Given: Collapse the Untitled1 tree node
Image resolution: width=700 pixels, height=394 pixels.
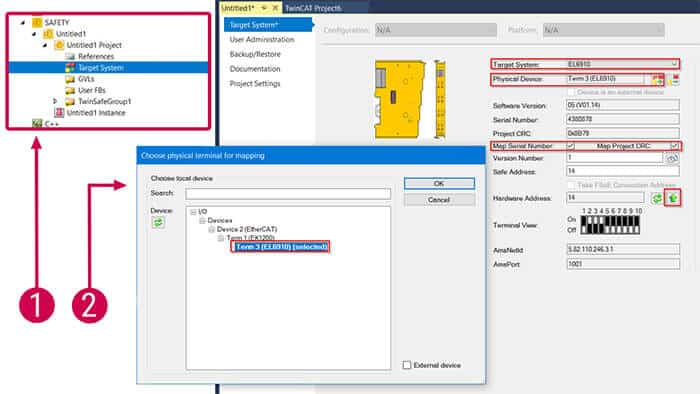Looking at the screenshot, I should 34,34.
